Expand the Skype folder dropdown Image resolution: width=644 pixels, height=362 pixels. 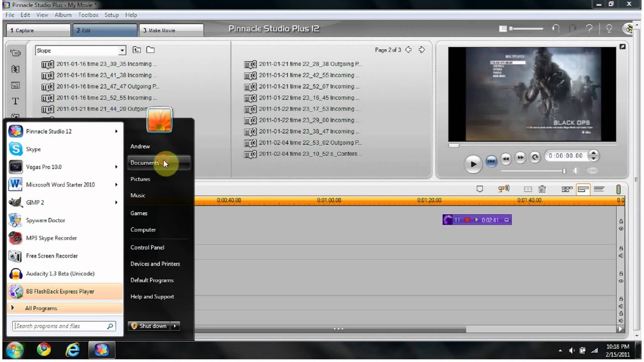[x=122, y=50]
